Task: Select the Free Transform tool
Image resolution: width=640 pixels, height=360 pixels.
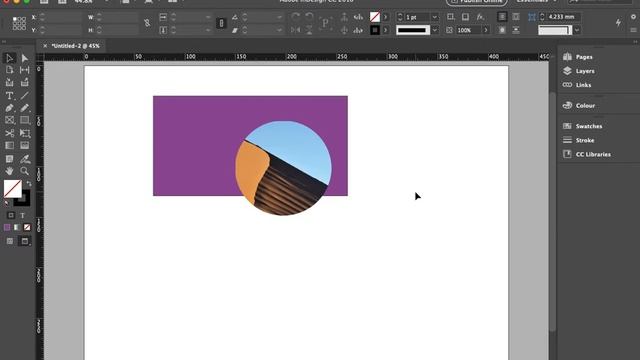Action: 24,133
